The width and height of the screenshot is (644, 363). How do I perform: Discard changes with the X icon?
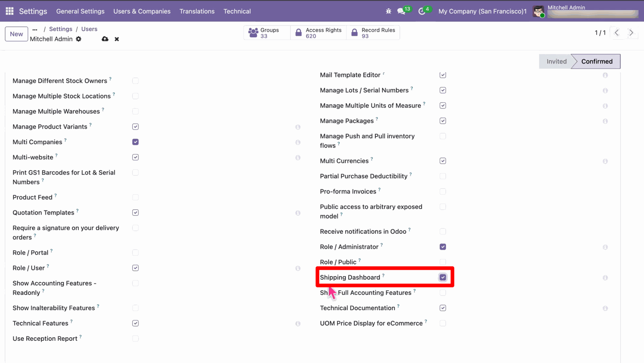117,39
